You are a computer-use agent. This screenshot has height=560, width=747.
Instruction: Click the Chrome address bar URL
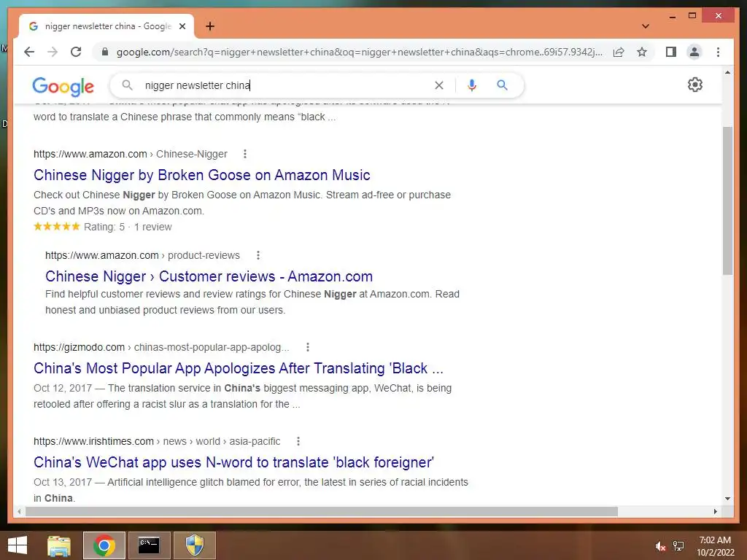coord(359,52)
